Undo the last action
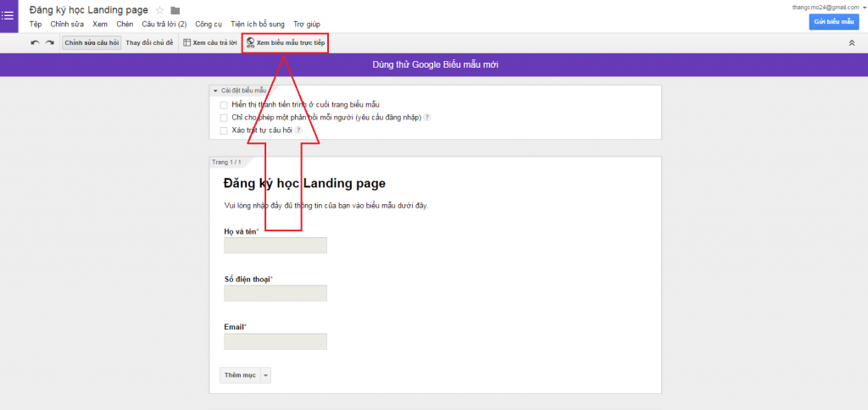Viewport: 868px width, 410px height. pos(35,42)
